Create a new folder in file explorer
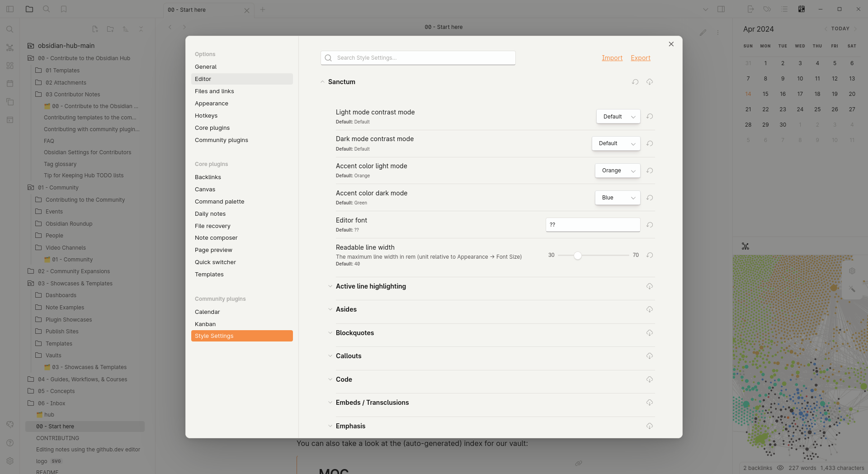 [x=110, y=29]
